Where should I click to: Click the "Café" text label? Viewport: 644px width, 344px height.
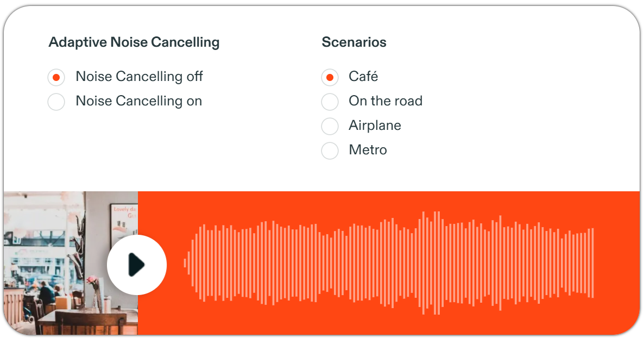(363, 77)
